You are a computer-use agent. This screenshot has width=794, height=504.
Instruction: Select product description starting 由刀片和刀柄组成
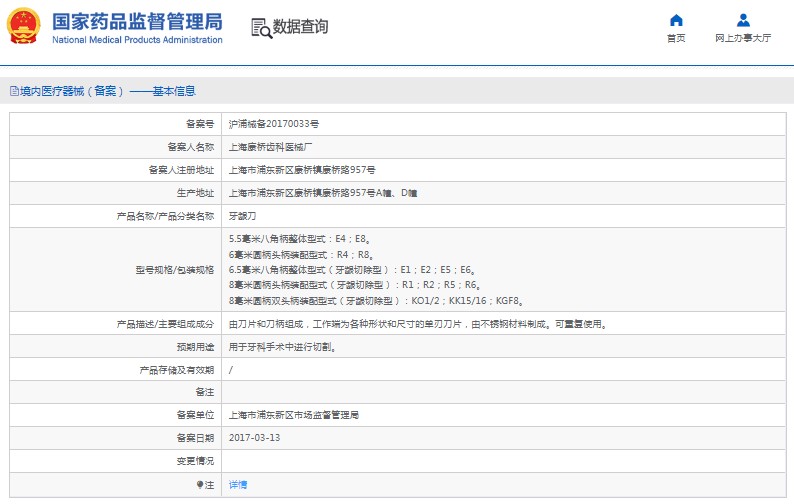pyautogui.click(x=418, y=324)
